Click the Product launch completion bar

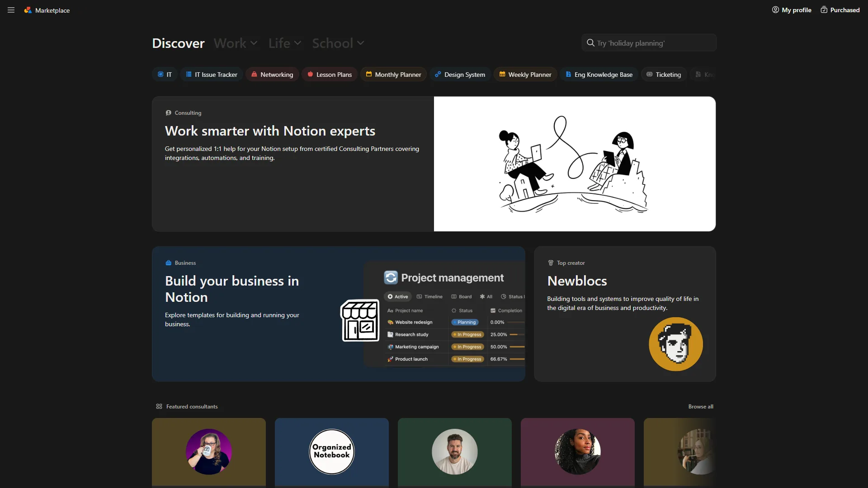[517, 359]
